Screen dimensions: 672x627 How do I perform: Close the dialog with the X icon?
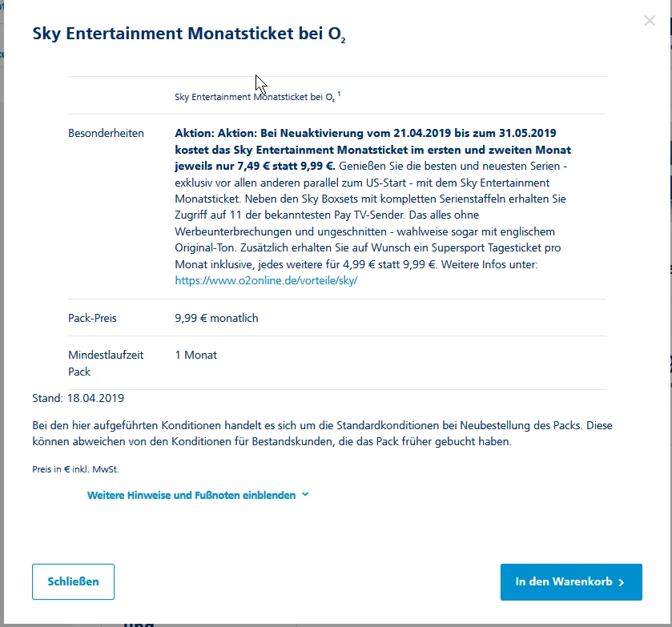[650, 21]
